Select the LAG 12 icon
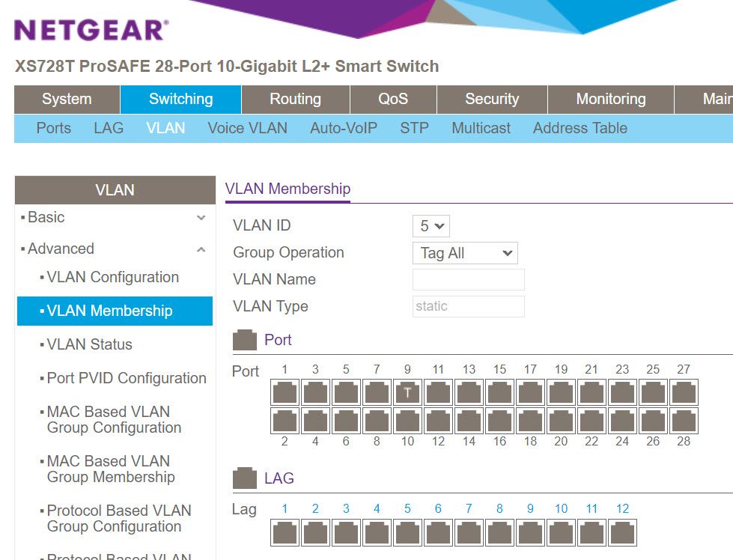Image resolution: width=733 pixels, height=560 pixels. pos(621,532)
